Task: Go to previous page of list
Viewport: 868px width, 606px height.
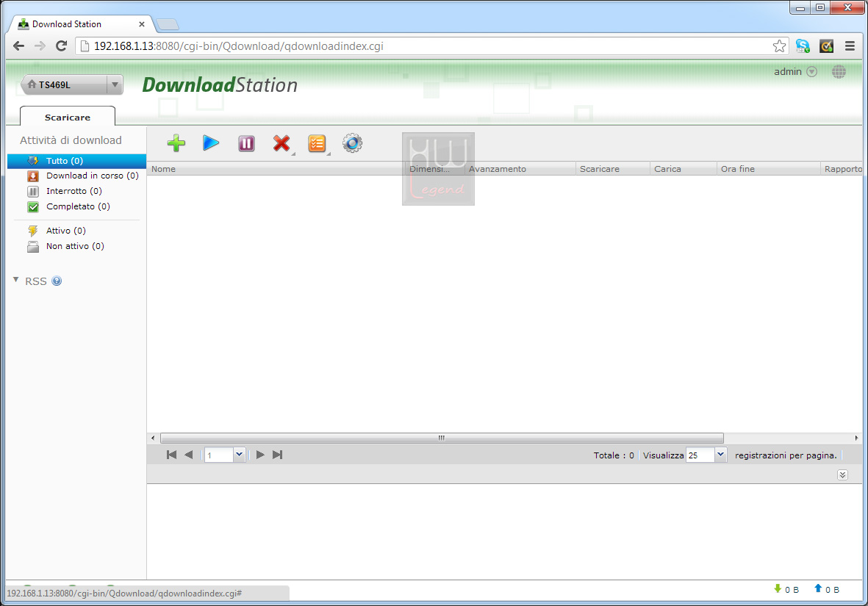Action: (189, 455)
